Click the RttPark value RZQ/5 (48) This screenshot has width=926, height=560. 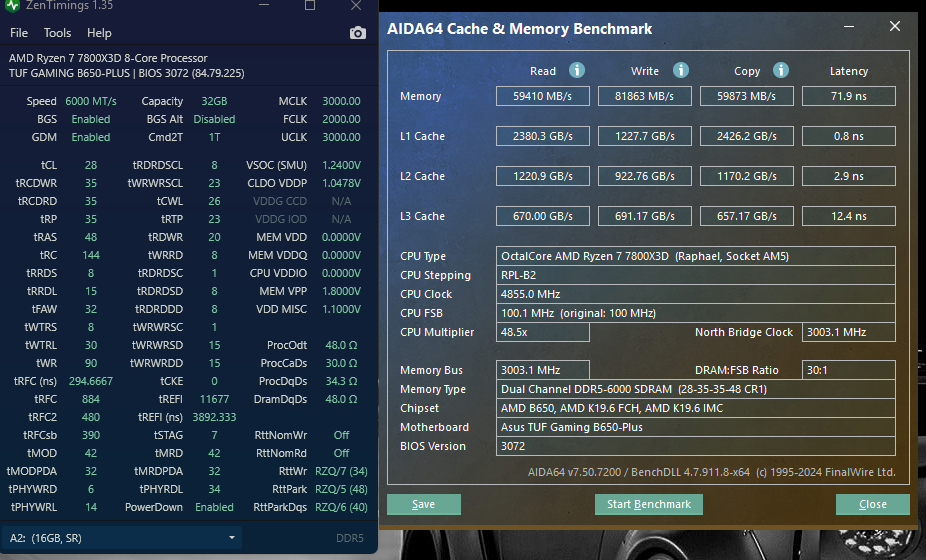[x=341, y=489]
